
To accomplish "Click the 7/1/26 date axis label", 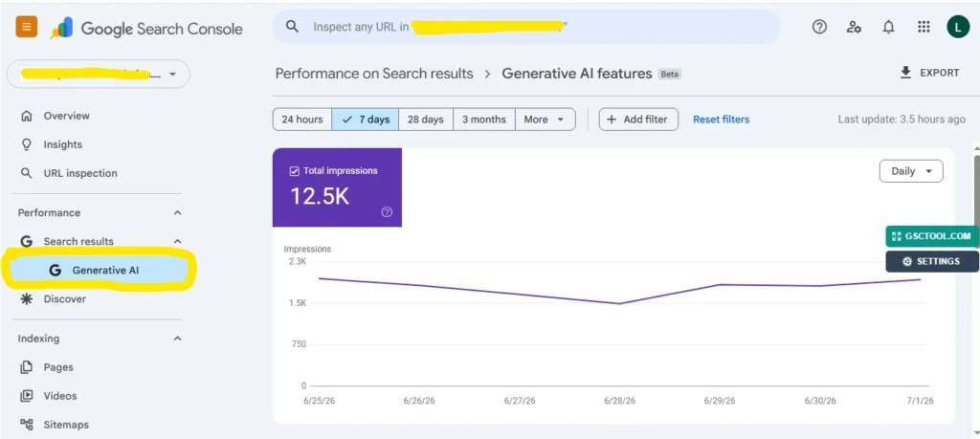I will point(921,401).
